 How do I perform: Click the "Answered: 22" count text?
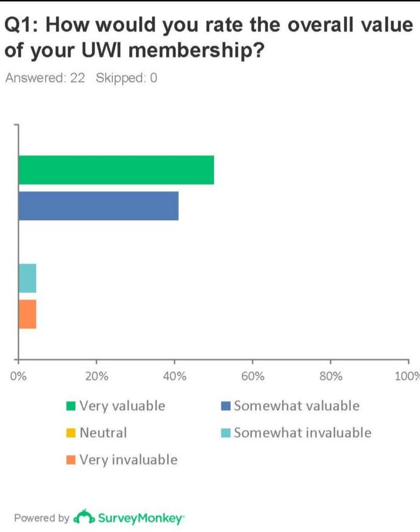45,78
